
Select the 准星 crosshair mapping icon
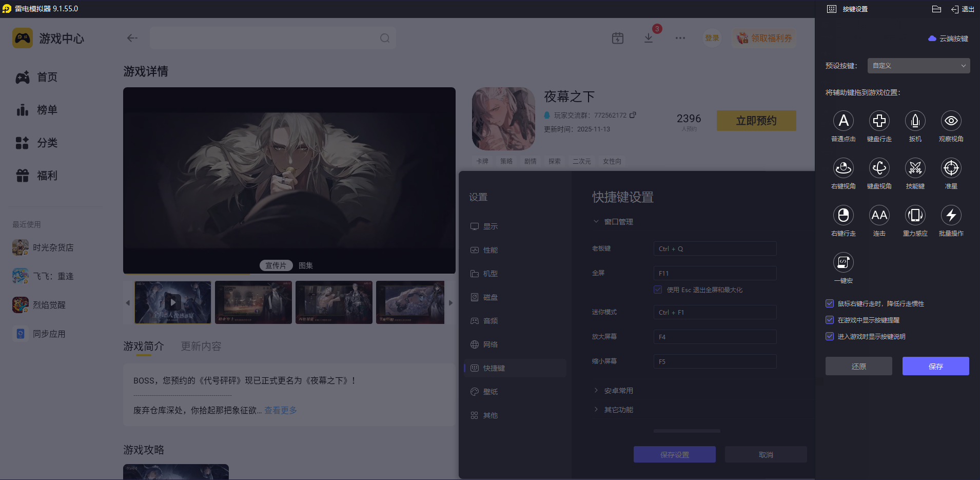[951, 168]
